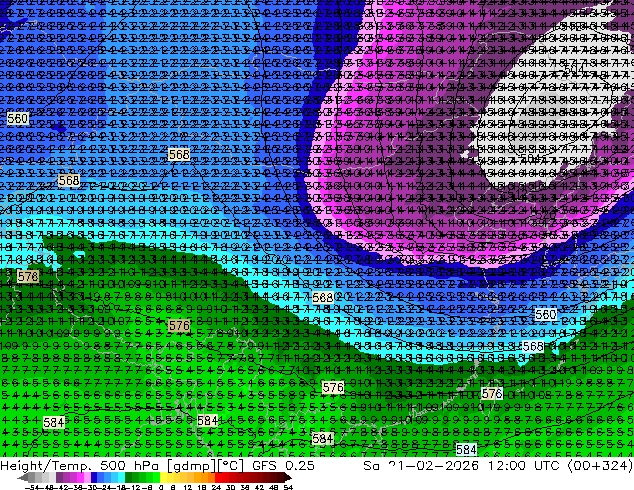
Task: Click the '(00+324)' forecast hour text
Action: [x=600, y=466]
